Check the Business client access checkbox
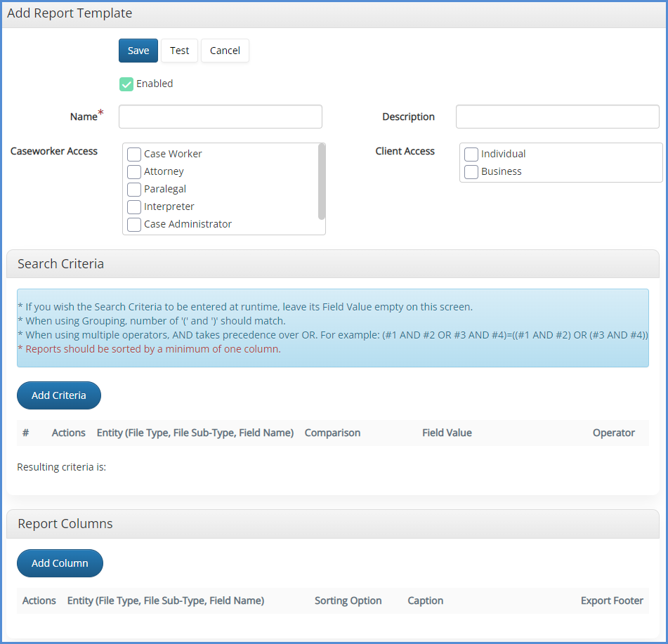Viewport: 668px width, 644px height. [x=471, y=172]
